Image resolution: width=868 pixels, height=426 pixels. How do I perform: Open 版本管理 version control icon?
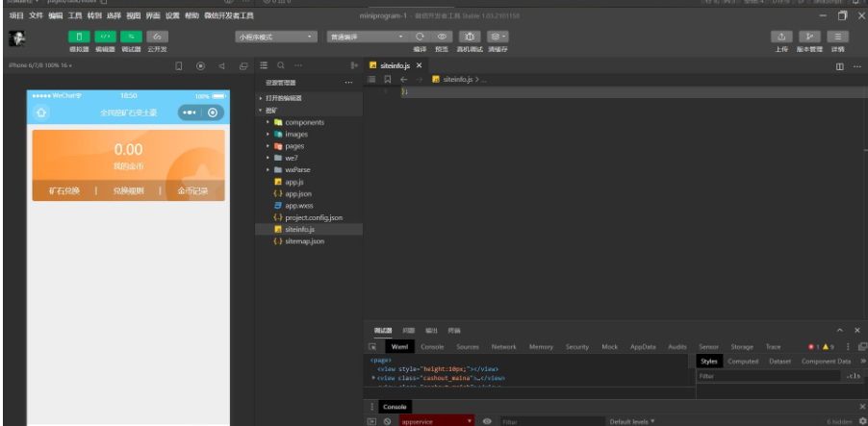pyautogui.click(x=809, y=37)
